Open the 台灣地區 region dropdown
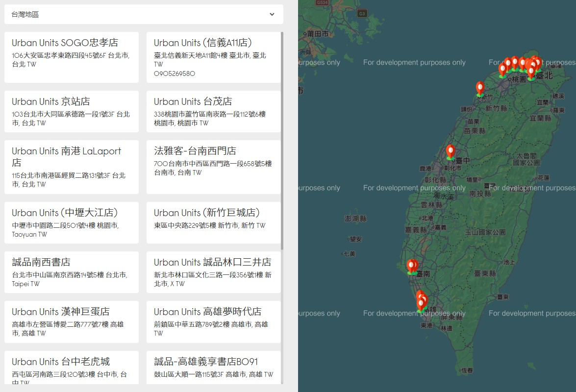 144,14
